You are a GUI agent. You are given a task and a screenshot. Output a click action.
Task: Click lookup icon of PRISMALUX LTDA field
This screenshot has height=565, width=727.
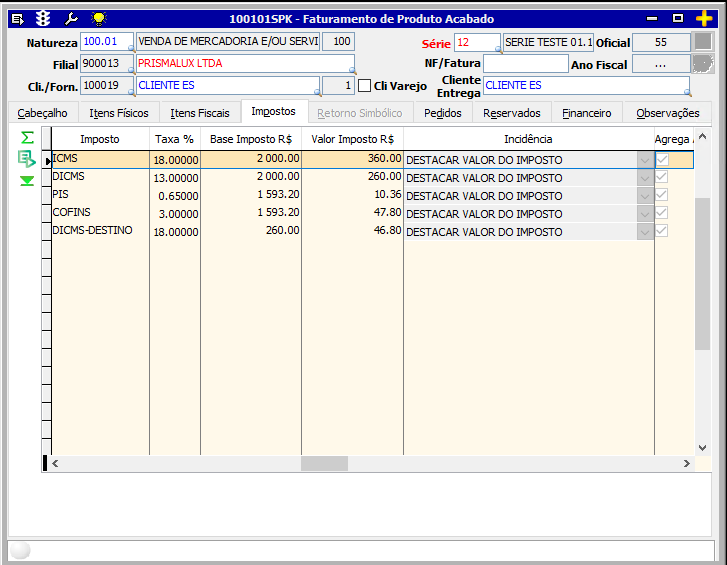click(352, 70)
